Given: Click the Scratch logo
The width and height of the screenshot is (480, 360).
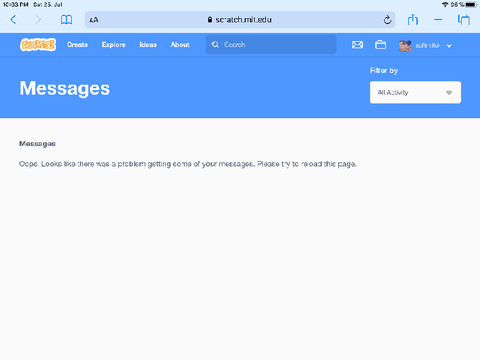Looking at the screenshot, I should point(38,45).
